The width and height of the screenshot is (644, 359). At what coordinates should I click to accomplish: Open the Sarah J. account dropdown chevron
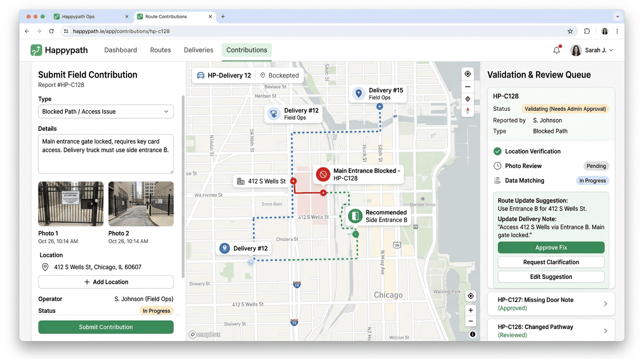tap(611, 50)
